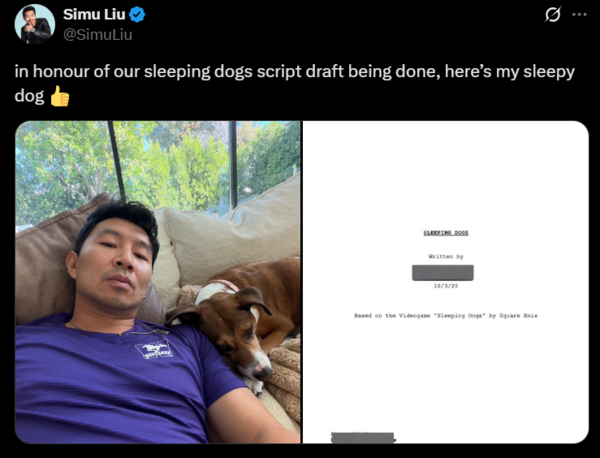Click the "Based on the Videogame" line

coord(446,316)
